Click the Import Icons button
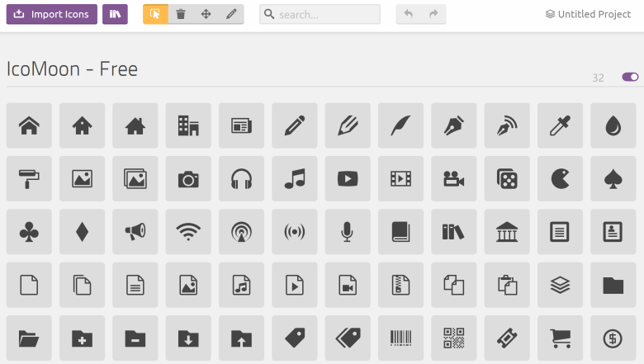Image resolution: width=644 pixels, height=364 pixels. point(52,14)
